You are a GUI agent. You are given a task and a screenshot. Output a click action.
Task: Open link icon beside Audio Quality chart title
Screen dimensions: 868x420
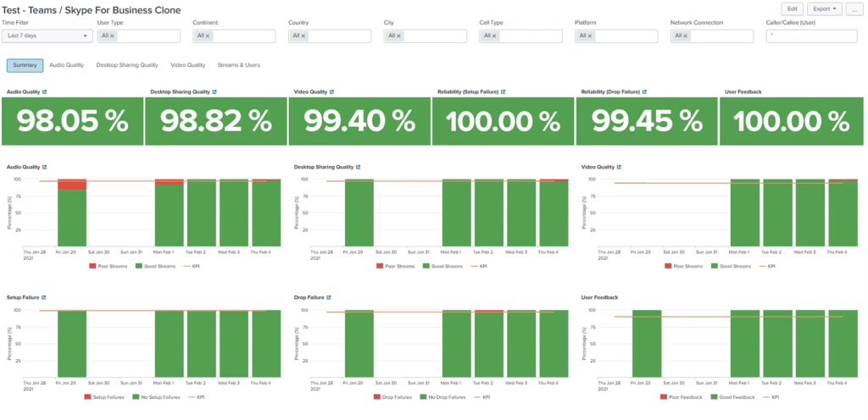[x=45, y=166]
